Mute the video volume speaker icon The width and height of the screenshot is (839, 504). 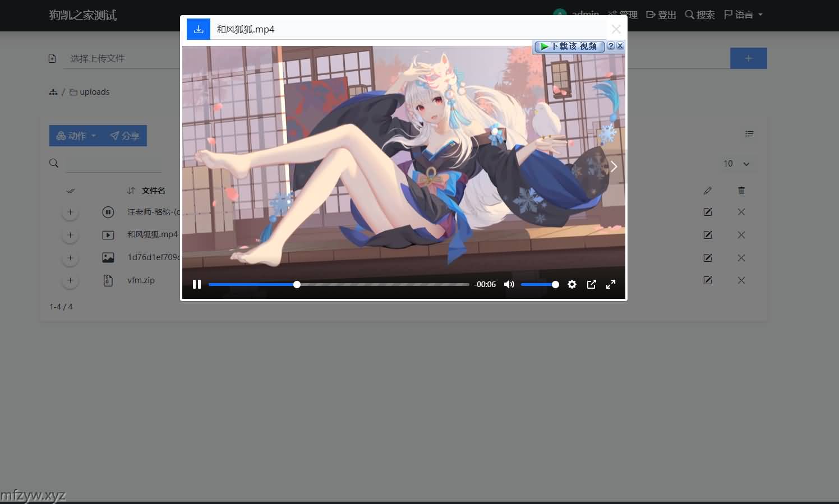pos(509,284)
